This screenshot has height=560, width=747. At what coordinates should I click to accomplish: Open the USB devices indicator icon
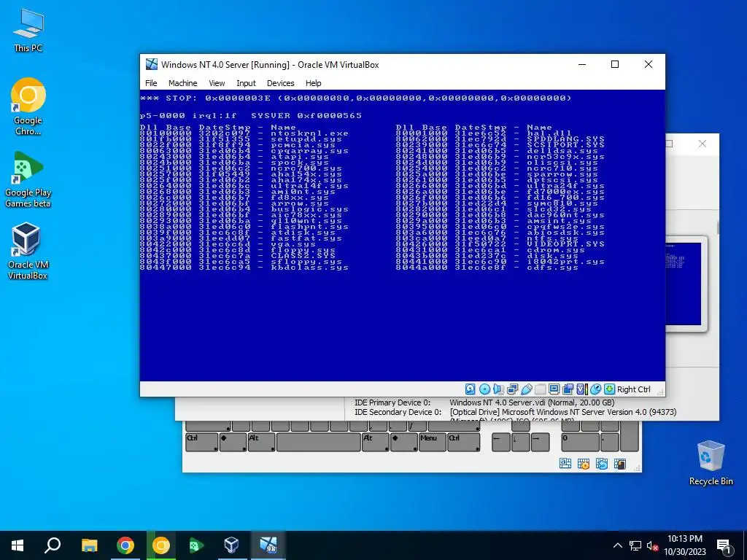click(x=526, y=389)
